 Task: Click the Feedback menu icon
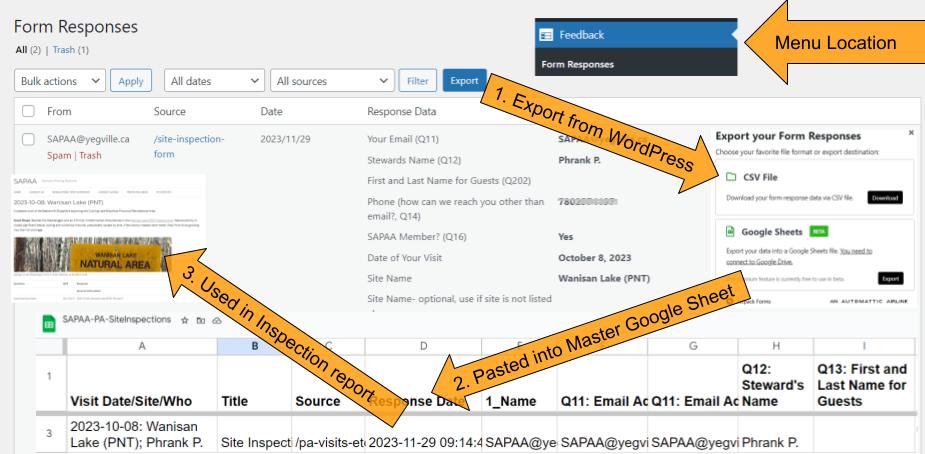(x=546, y=35)
